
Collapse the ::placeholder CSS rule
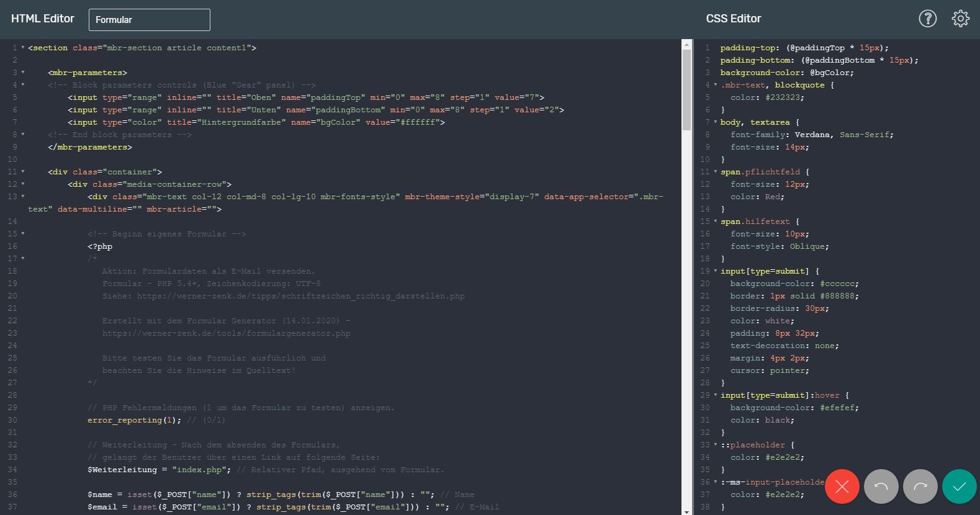pos(715,445)
